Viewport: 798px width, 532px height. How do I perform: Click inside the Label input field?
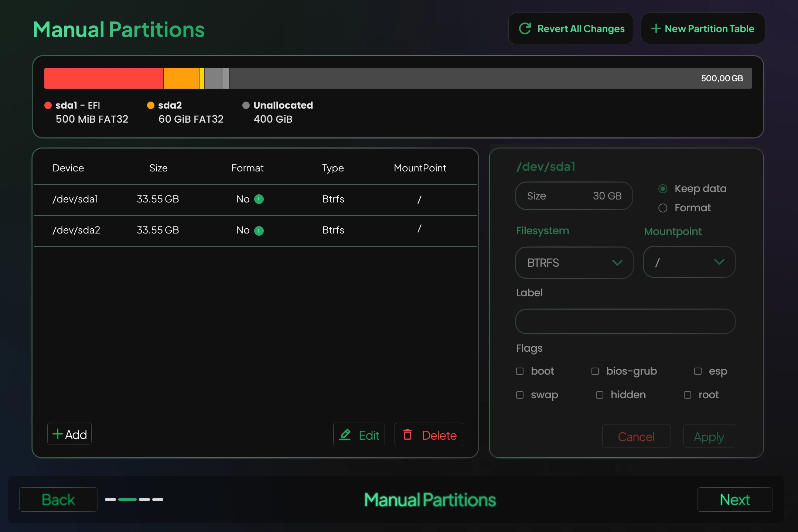(624, 321)
